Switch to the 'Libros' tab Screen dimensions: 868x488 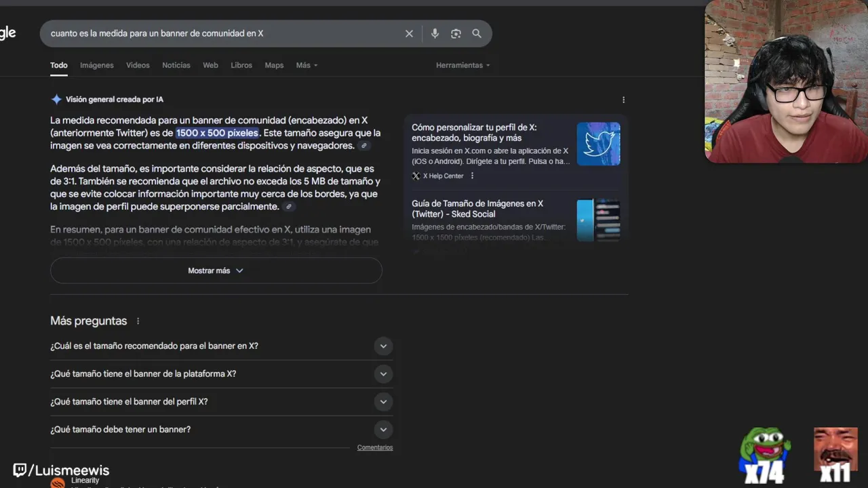point(241,65)
